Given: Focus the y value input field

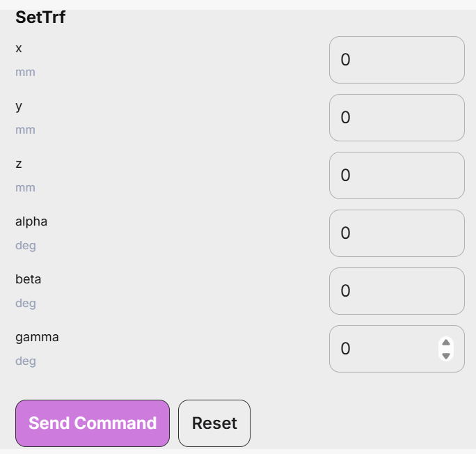Looking at the screenshot, I should point(397,118).
